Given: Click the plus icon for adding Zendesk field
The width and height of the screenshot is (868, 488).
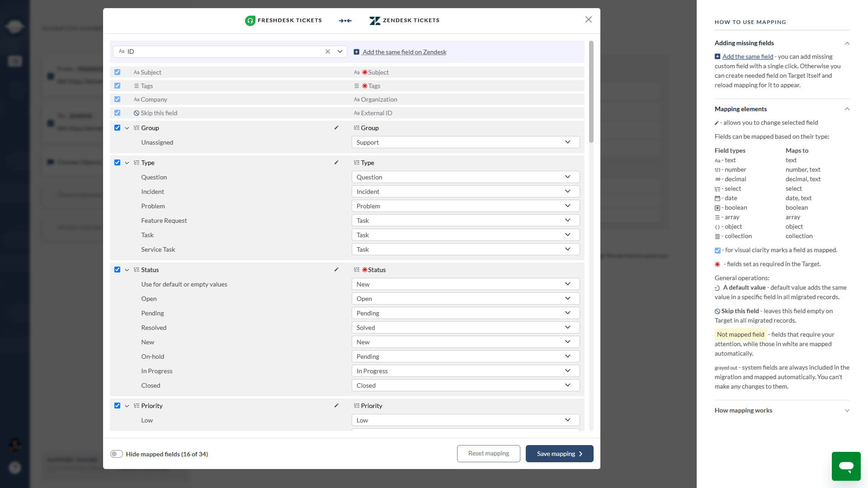Looking at the screenshot, I should click(357, 52).
